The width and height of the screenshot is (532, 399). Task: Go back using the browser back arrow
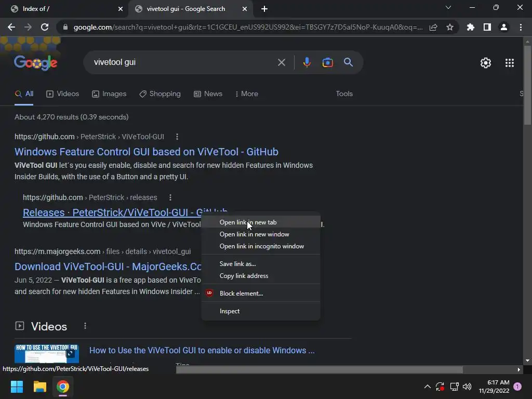pos(11,27)
